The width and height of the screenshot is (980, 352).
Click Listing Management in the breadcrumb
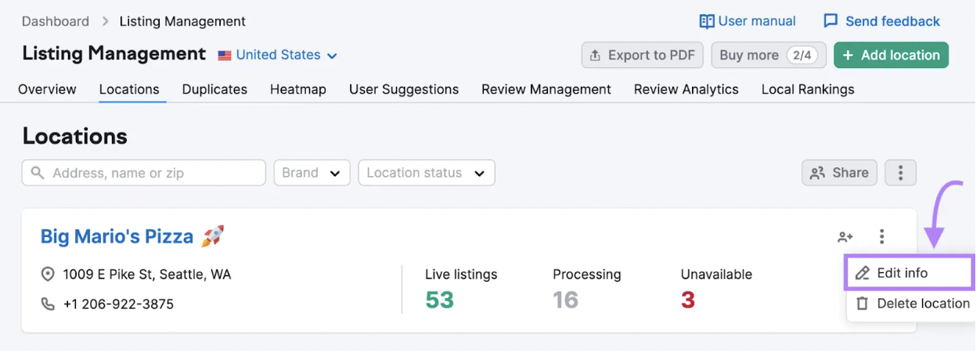182,21
